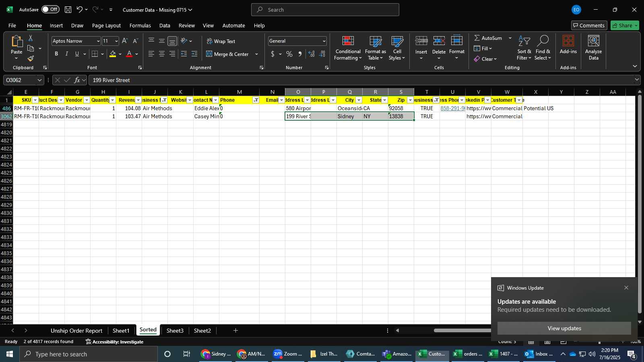Click Center horizontal alignment
This screenshot has height=362, width=644.
click(x=162, y=54)
